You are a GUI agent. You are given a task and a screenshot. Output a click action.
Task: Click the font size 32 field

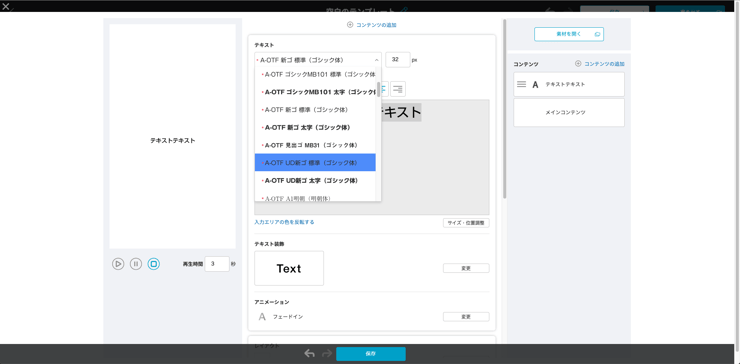(398, 60)
